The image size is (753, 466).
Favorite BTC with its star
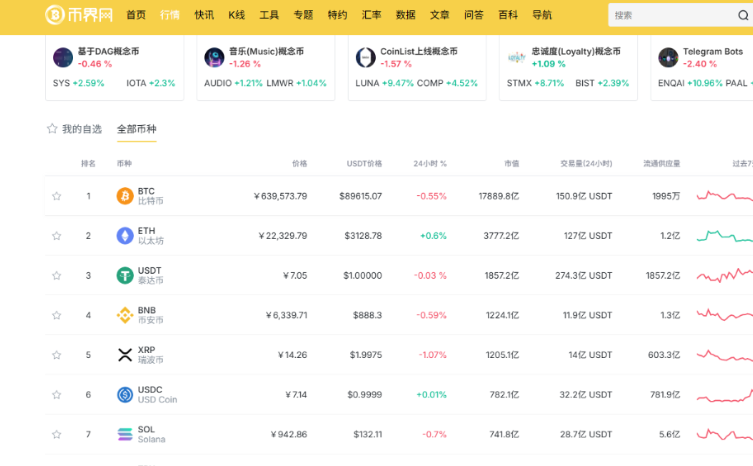point(57,196)
